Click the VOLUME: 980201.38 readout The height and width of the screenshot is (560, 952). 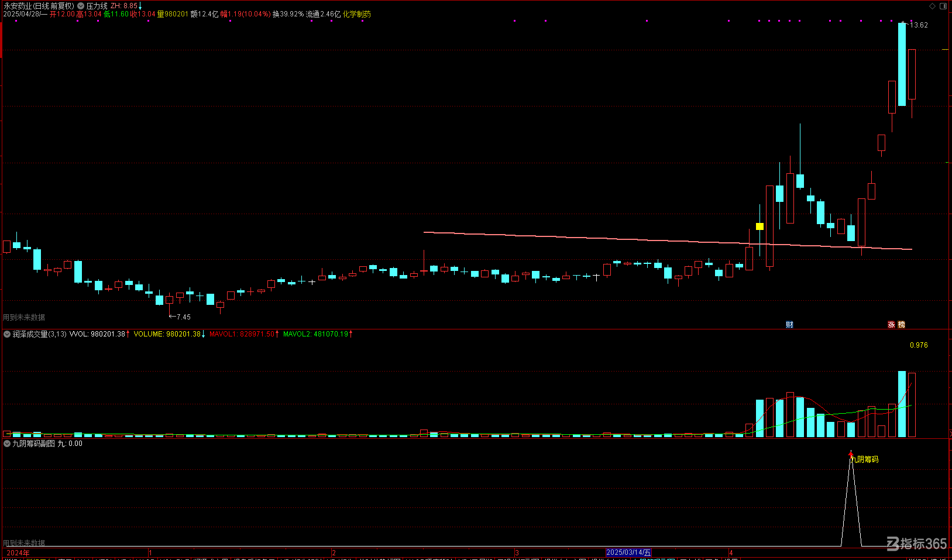167,334
